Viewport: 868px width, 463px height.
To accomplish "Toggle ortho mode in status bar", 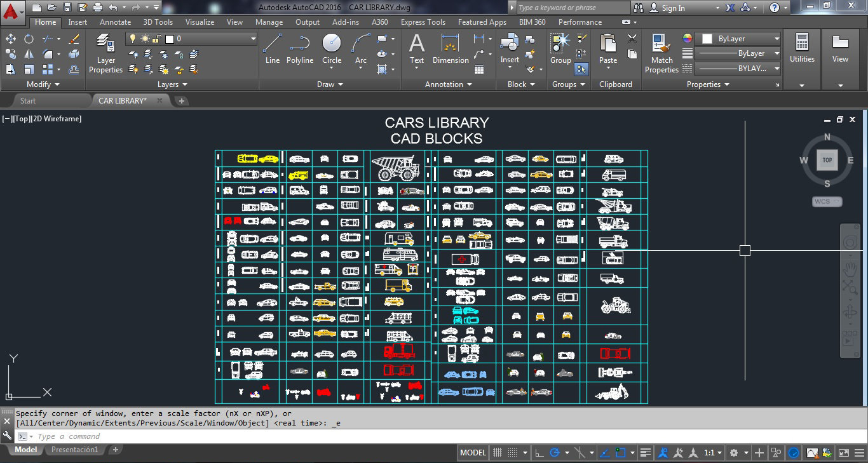I will [x=540, y=452].
